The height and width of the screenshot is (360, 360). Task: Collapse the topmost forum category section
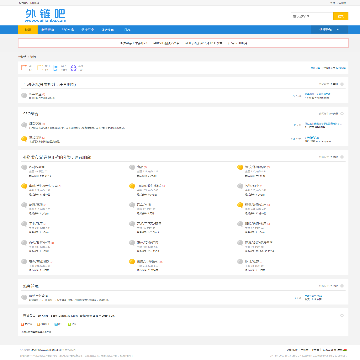pos(342,84)
